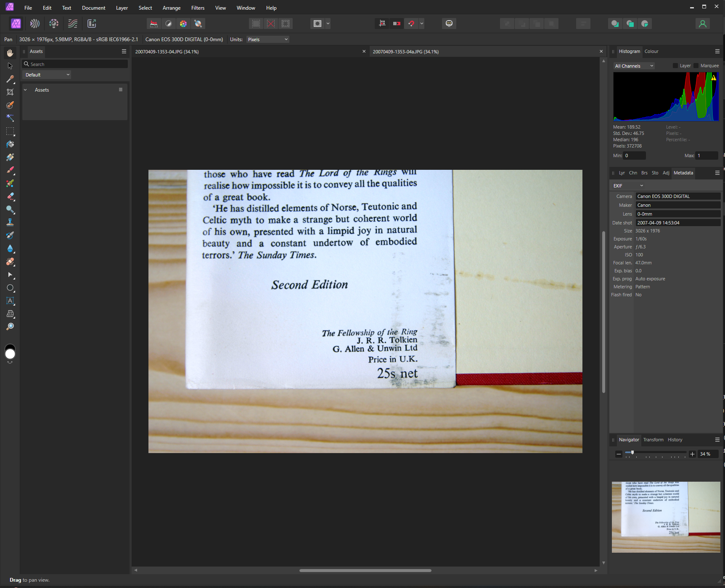
Task: Open the Filters menu
Action: 198,8
